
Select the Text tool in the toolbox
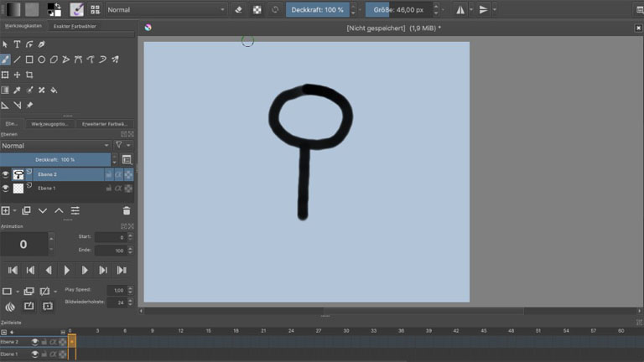17,44
